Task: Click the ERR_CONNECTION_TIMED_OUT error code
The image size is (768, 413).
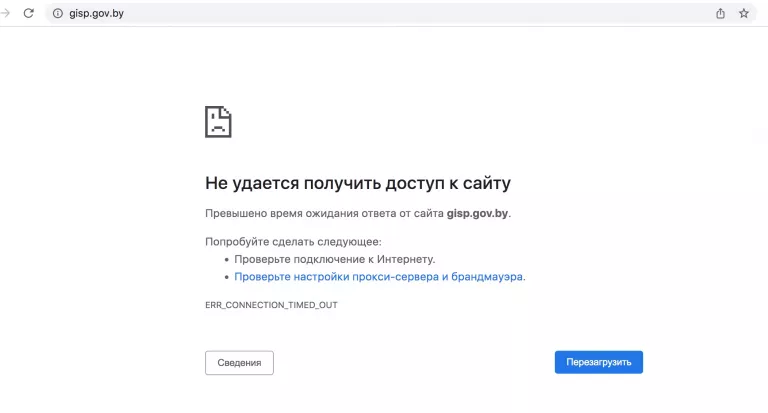Action: pos(271,304)
